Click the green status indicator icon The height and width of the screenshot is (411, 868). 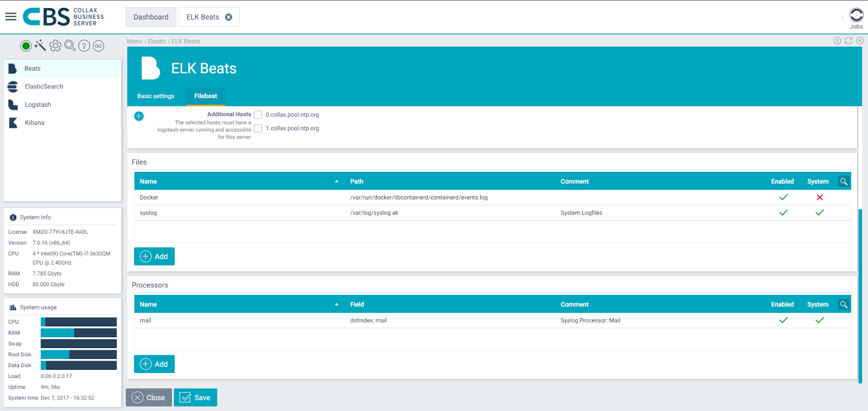pos(25,46)
